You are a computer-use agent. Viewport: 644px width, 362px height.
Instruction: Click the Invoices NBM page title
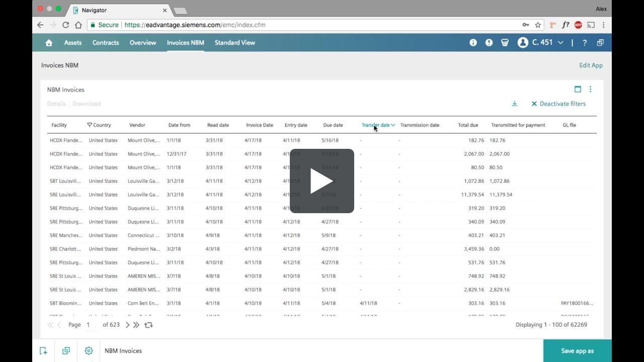click(x=60, y=65)
